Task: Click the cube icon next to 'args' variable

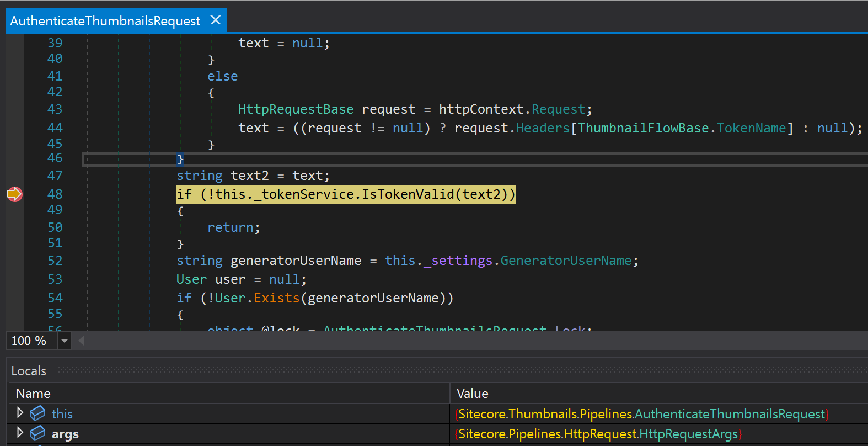Action: click(x=37, y=434)
